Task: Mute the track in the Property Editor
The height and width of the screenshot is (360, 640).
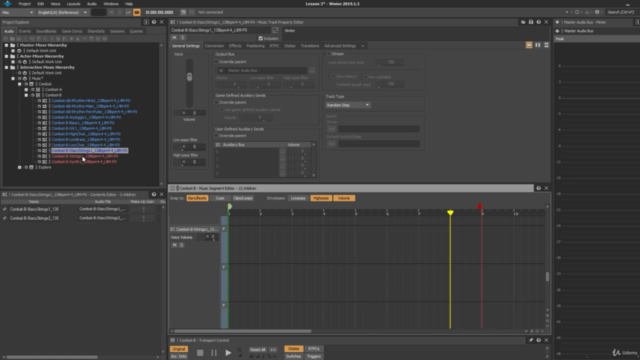Action: [174, 38]
